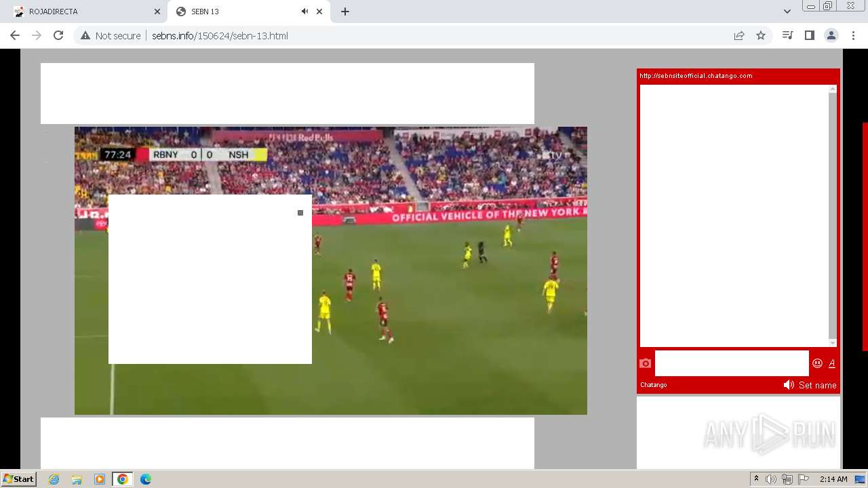Switch to the ROJADIRECTA tab

(83, 12)
